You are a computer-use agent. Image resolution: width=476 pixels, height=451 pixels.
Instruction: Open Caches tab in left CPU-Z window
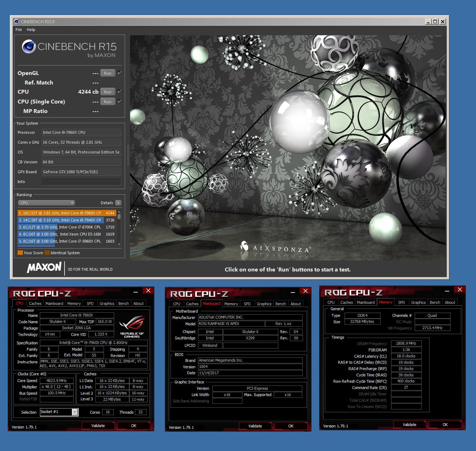pyautogui.click(x=35, y=303)
